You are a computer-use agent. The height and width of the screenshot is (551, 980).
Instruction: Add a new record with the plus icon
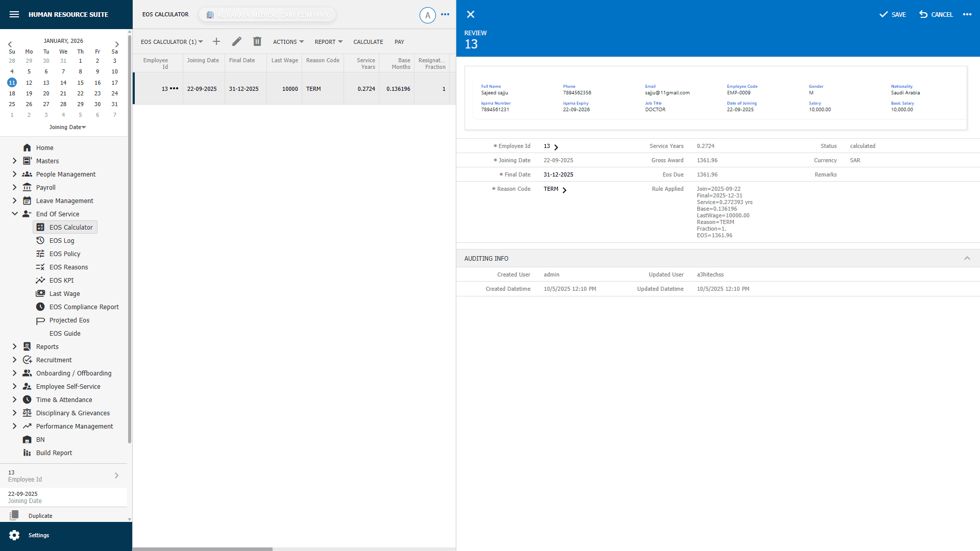click(216, 41)
